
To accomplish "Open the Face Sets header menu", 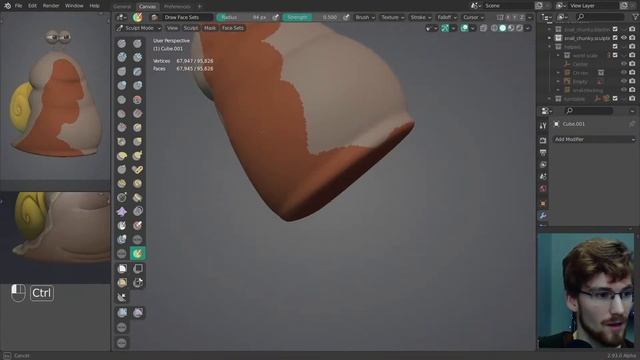I will [x=233, y=28].
